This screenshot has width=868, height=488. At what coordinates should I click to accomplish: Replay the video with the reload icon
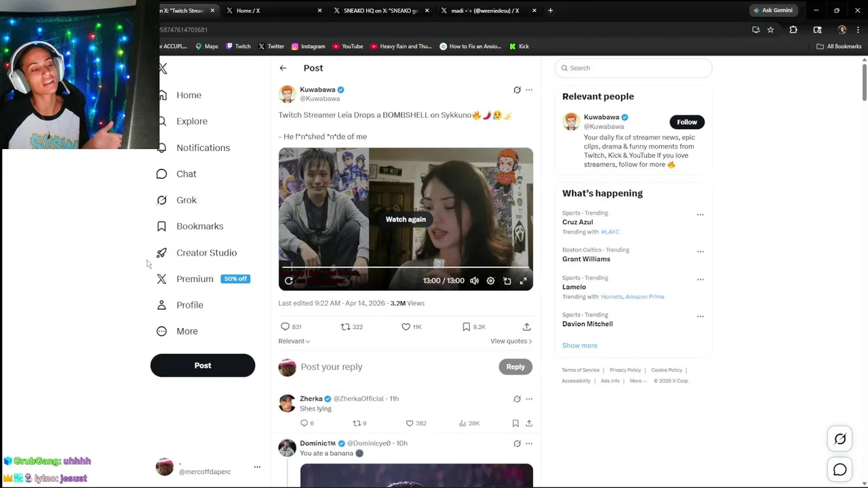coord(289,281)
